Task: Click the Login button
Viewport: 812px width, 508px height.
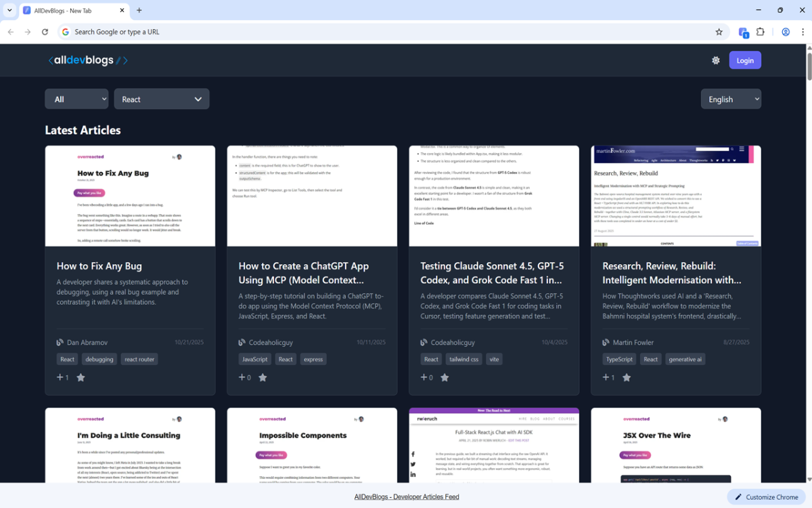Action: (x=745, y=60)
